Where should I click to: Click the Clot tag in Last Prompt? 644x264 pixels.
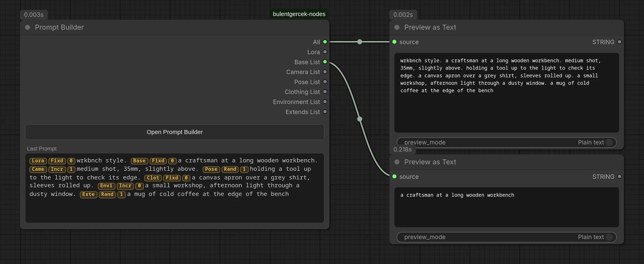click(x=153, y=178)
